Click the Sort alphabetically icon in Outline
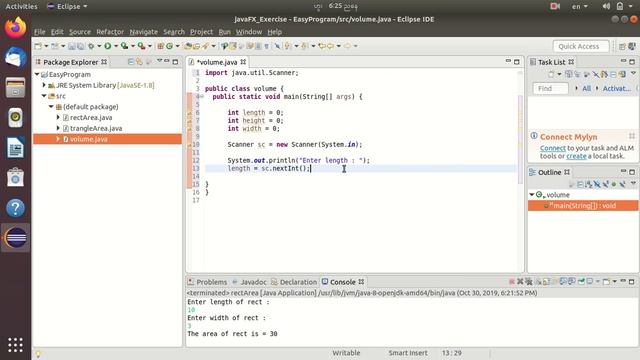The width and height of the screenshot is (640, 360). tap(589, 184)
